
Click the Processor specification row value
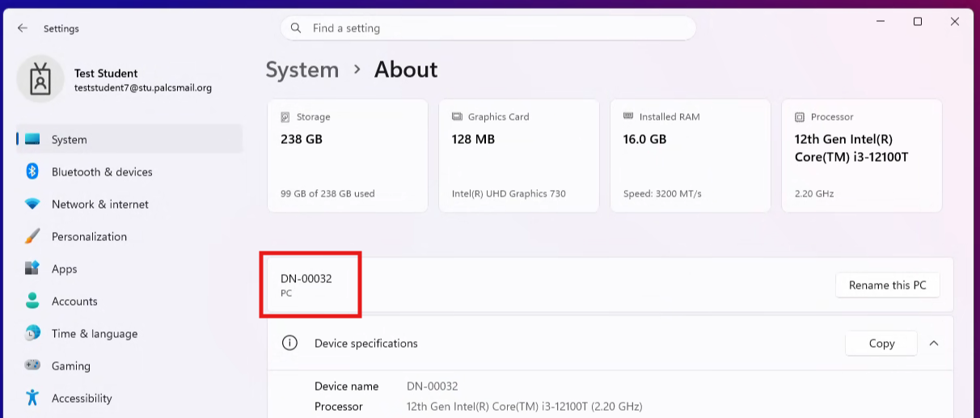[524, 407]
